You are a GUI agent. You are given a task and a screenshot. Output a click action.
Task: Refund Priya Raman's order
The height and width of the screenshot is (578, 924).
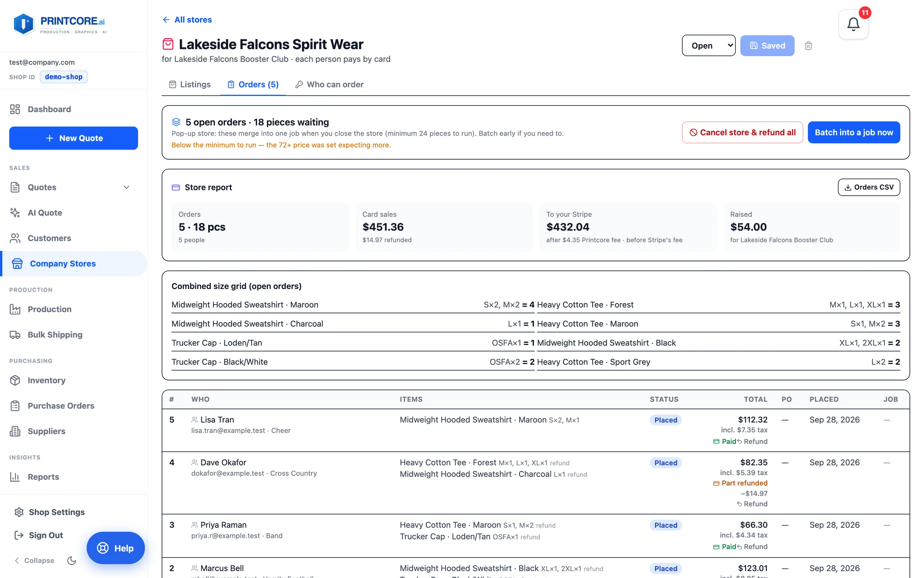752,546
